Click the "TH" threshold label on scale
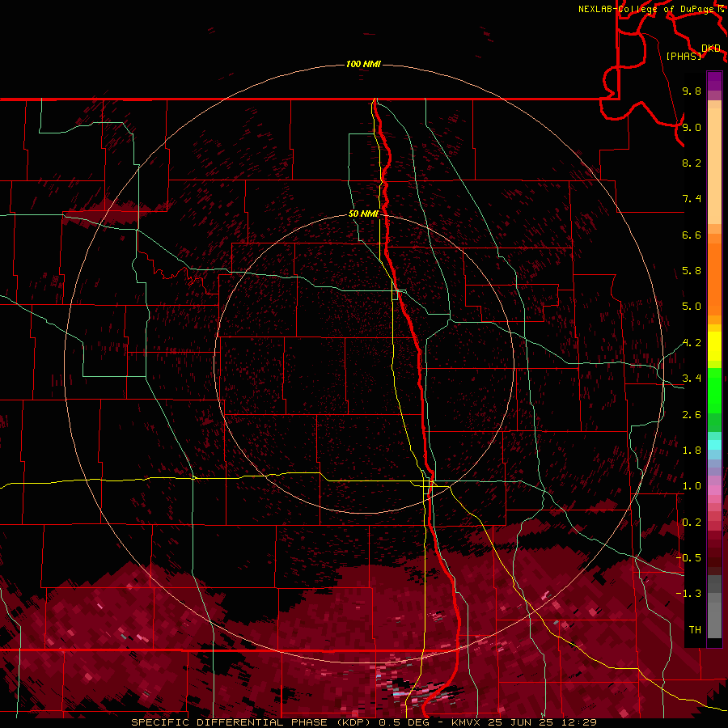This screenshot has height=728, width=728. (x=695, y=630)
